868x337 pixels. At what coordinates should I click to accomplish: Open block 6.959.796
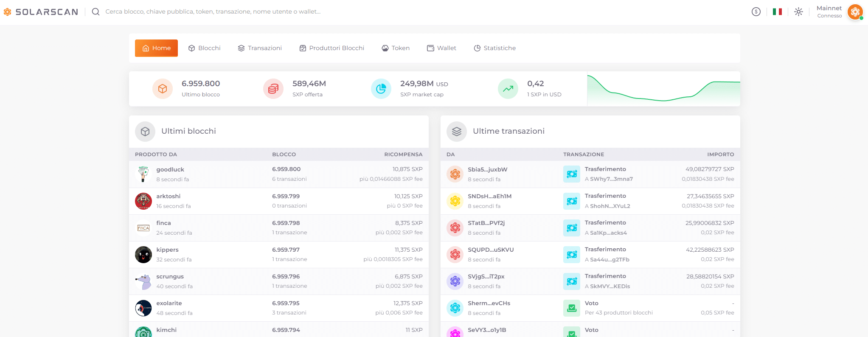[x=286, y=276]
